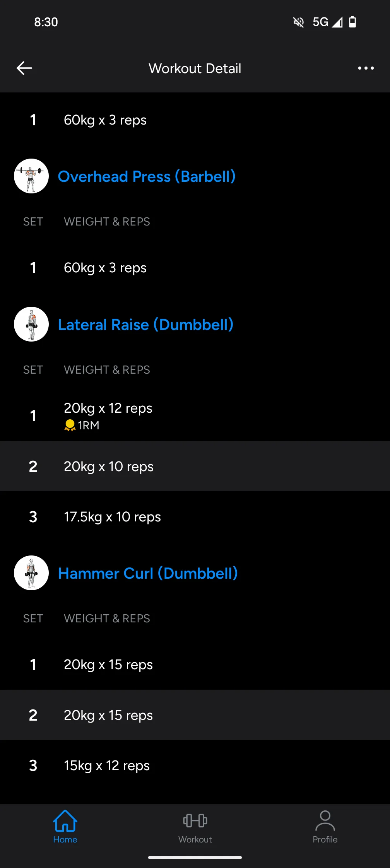The height and width of the screenshot is (868, 390).
Task: Open Lateral Raise (Dumbbell) exercise link
Action: tap(145, 325)
